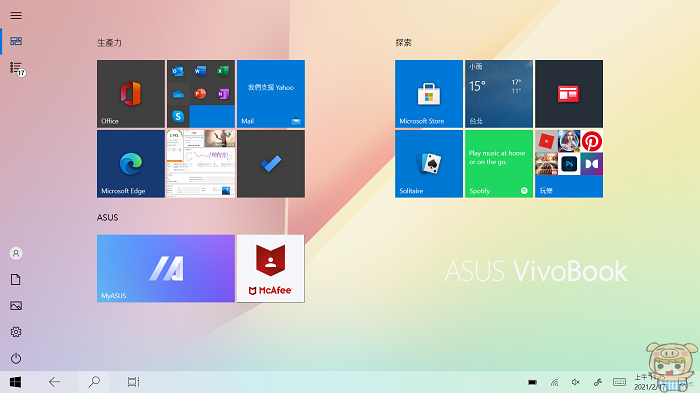
Task: Check the battery status tray icon
Action: [533, 382]
